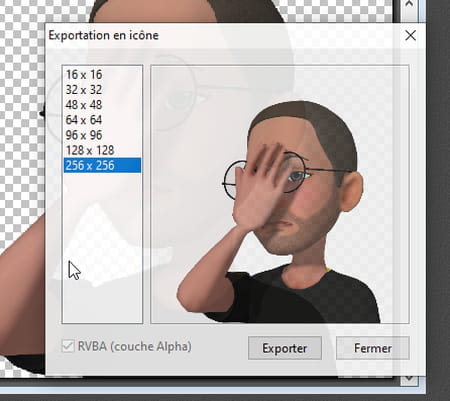Click the Exporter button
450x401 pixels.
click(285, 348)
